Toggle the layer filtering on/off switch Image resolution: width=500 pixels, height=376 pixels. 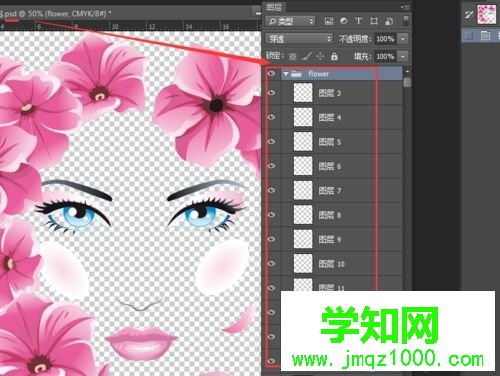tap(406, 20)
